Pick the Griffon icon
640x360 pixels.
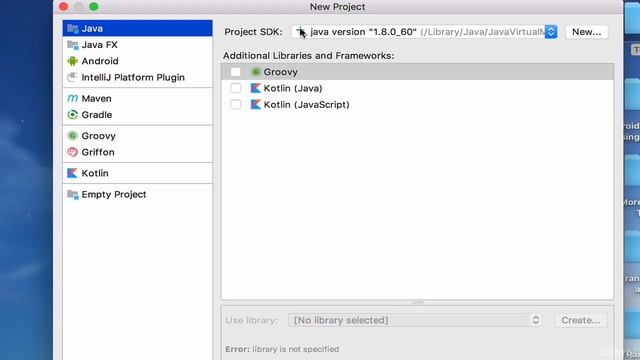point(73,152)
